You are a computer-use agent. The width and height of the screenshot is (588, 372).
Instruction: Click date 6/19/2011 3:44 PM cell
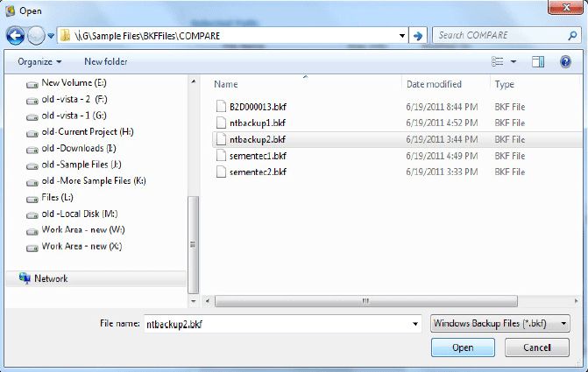[442, 140]
